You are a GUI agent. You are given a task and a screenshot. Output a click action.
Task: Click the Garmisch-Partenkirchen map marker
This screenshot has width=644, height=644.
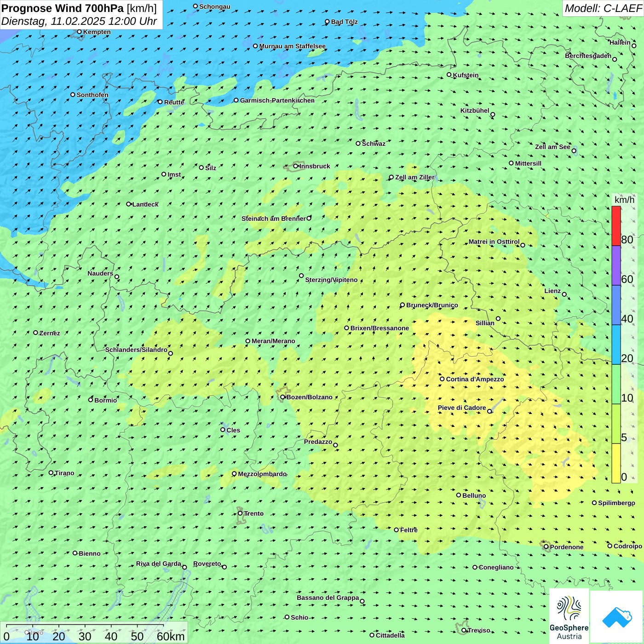pyautogui.click(x=236, y=100)
